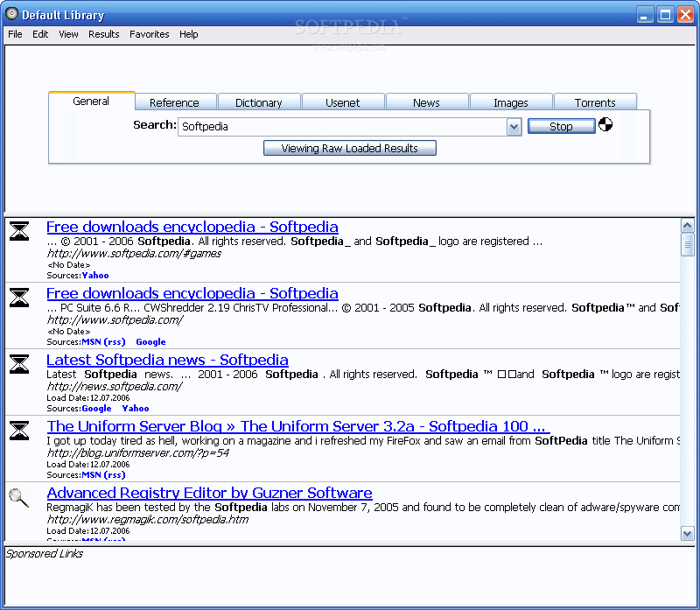Click hourglass icon beside first Free downloads result
The height and width of the screenshot is (610, 700).
point(19,231)
